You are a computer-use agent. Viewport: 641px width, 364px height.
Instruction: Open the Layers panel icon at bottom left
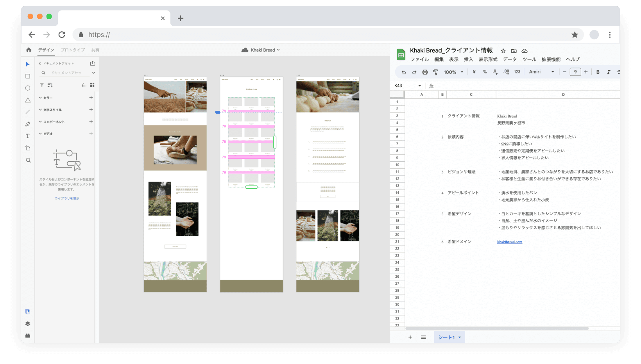pyautogui.click(x=28, y=324)
